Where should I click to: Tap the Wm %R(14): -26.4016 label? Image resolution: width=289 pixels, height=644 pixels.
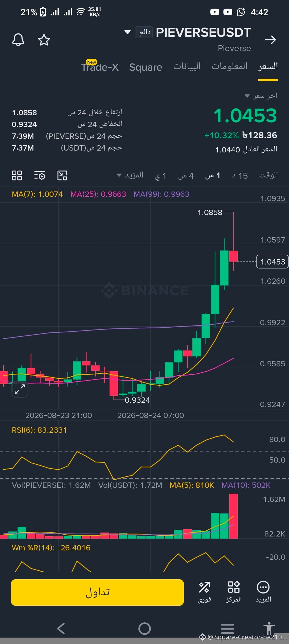[51, 548]
